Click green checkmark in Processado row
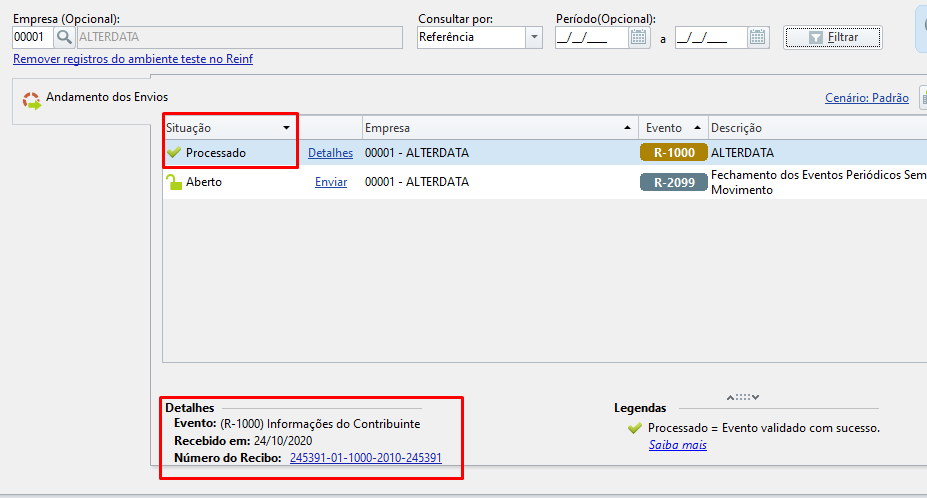The height and width of the screenshot is (498, 927). point(174,152)
